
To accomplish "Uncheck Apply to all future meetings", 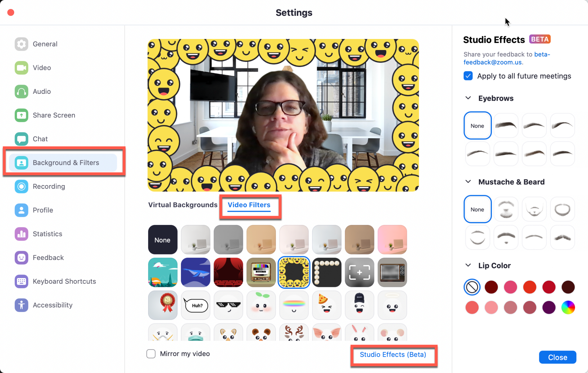I will [x=468, y=76].
